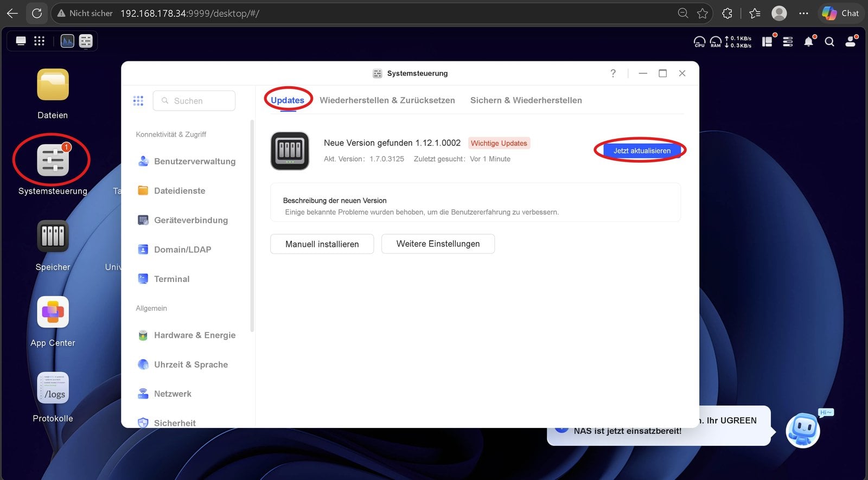
Task: Click the Konnektivität & Zugriff section header
Action: click(171, 135)
